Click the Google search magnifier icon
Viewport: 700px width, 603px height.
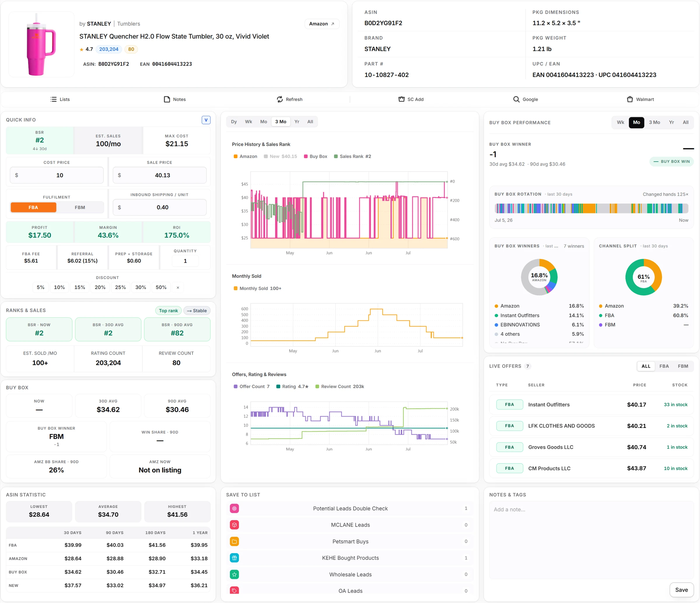pyautogui.click(x=516, y=99)
